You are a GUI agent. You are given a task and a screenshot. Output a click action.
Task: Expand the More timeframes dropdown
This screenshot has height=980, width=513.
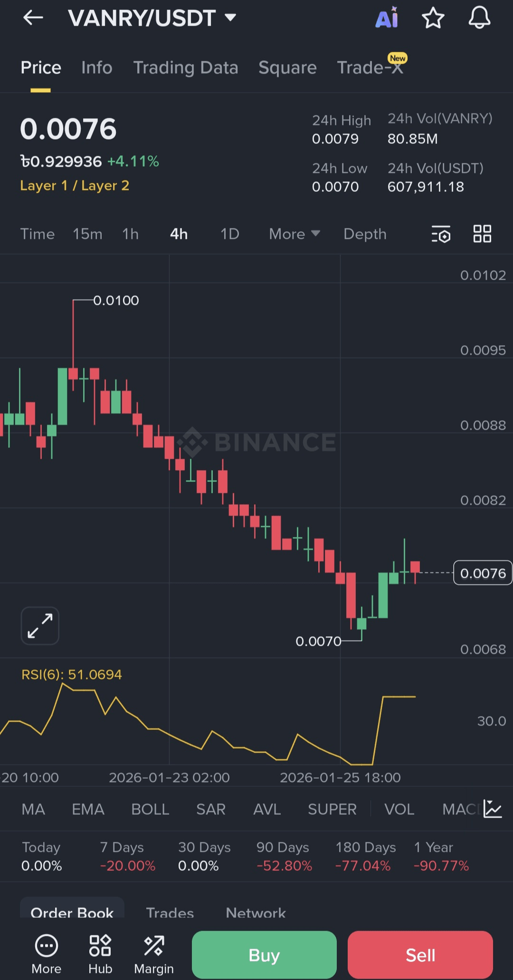pyautogui.click(x=294, y=234)
